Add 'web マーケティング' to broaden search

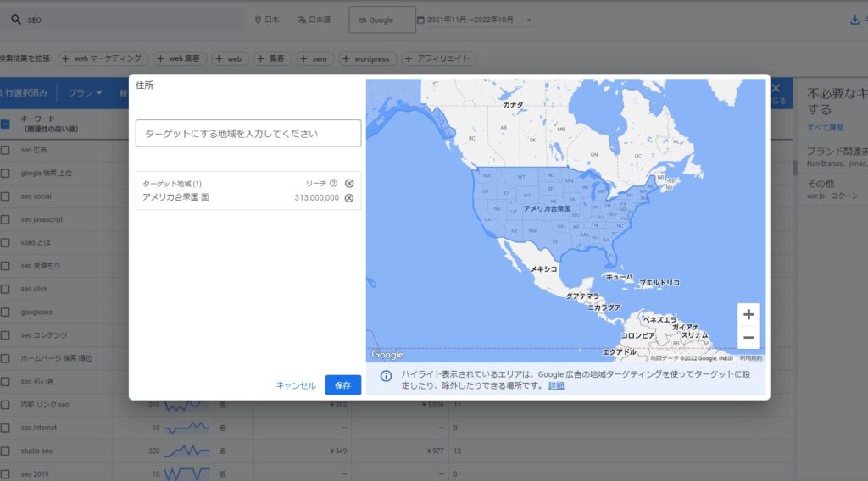click(103, 58)
